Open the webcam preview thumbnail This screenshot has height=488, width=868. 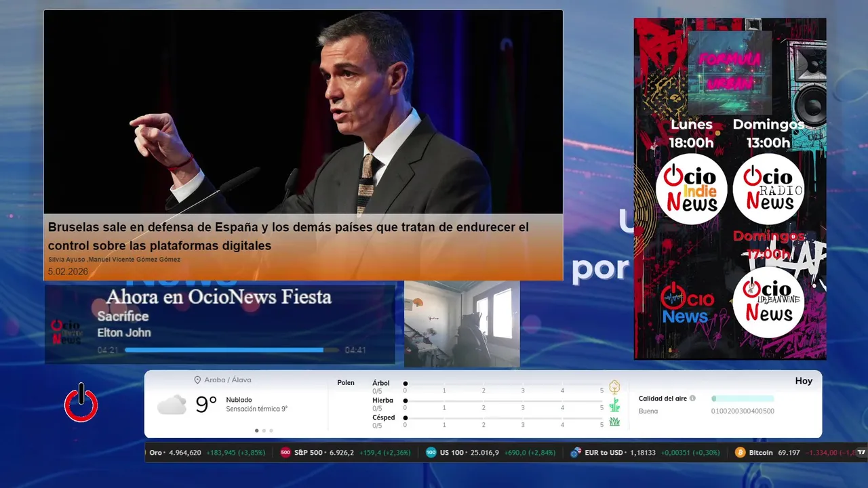(x=462, y=324)
